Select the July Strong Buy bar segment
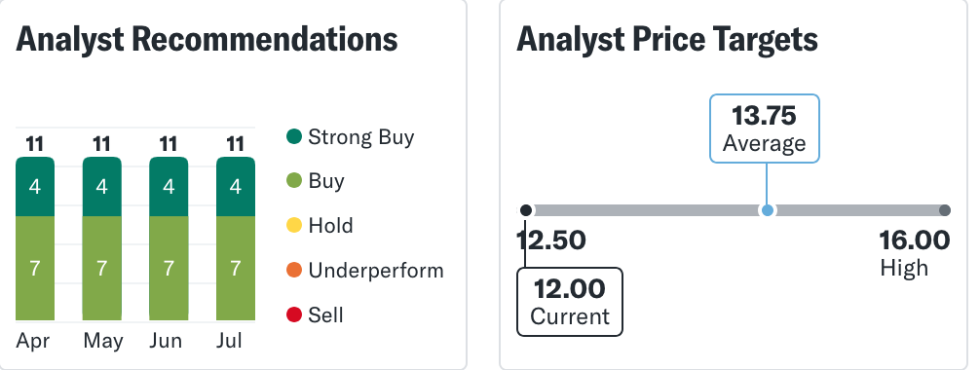980x370 pixels. [x=236, y=186]
